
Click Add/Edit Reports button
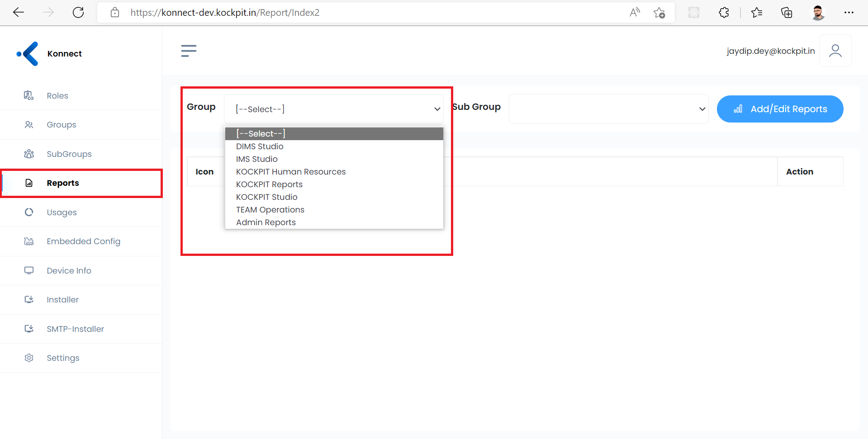point(780,109)
